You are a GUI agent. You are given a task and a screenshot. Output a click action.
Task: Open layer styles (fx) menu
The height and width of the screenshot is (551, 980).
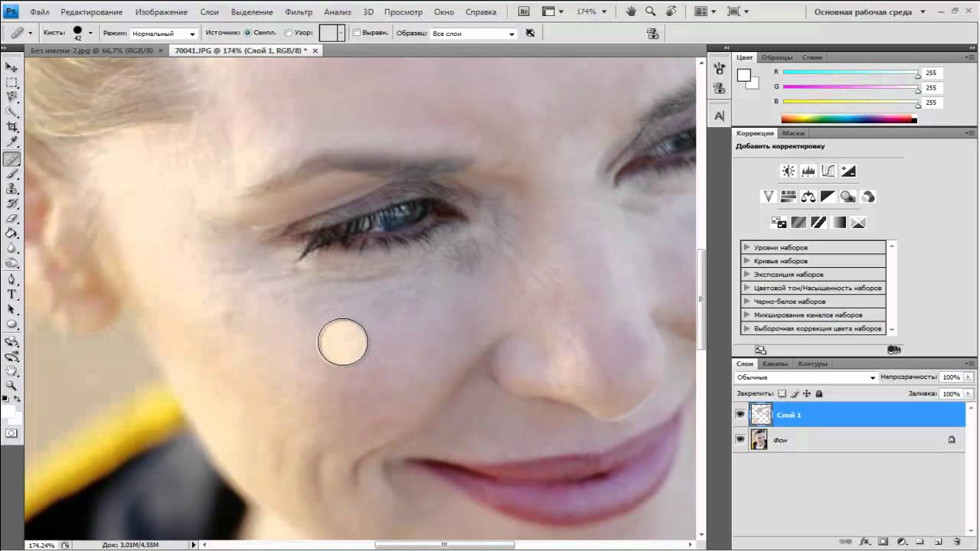point(864,541)
